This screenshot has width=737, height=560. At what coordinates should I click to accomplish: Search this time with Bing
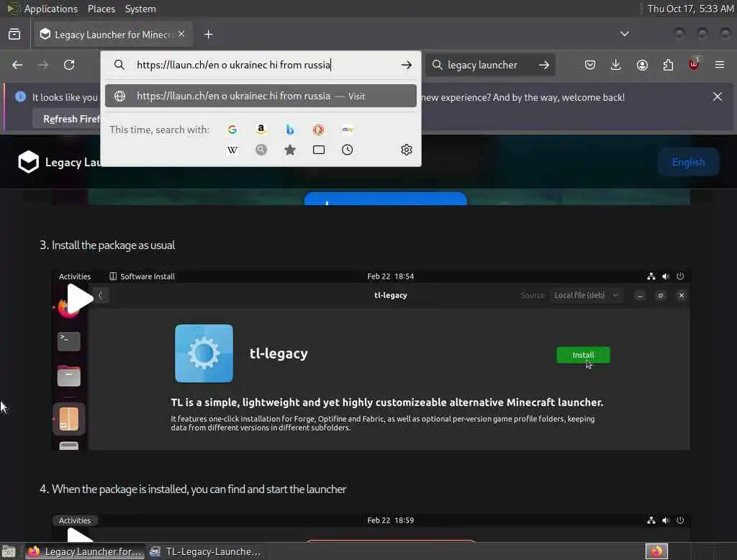(289, 130)
